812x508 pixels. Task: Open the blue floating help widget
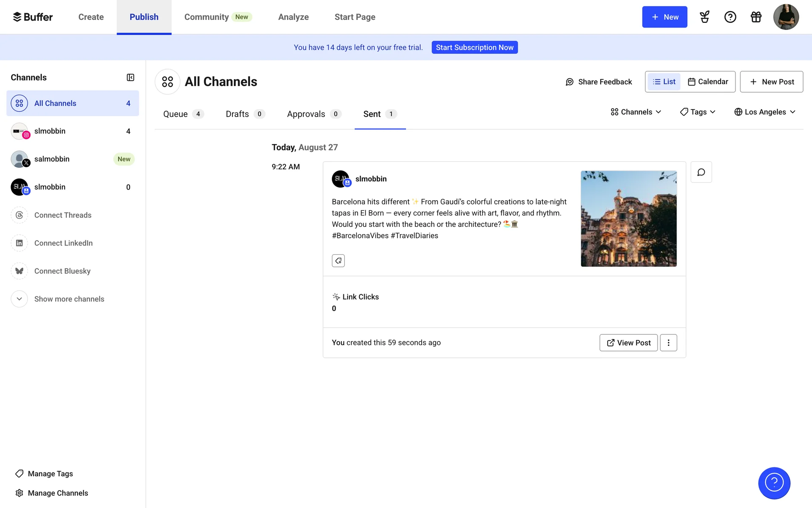774,483
